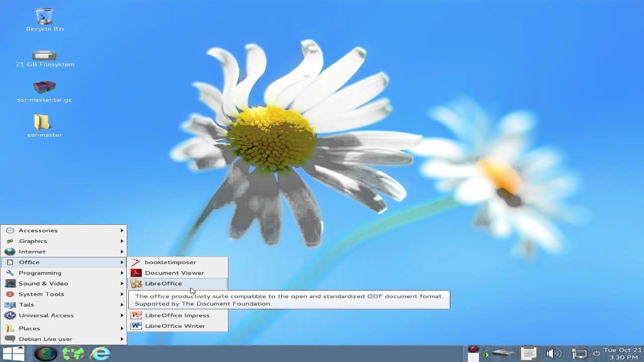
Task: Open the clipboard tray icon
Action: tap(529, 353)
